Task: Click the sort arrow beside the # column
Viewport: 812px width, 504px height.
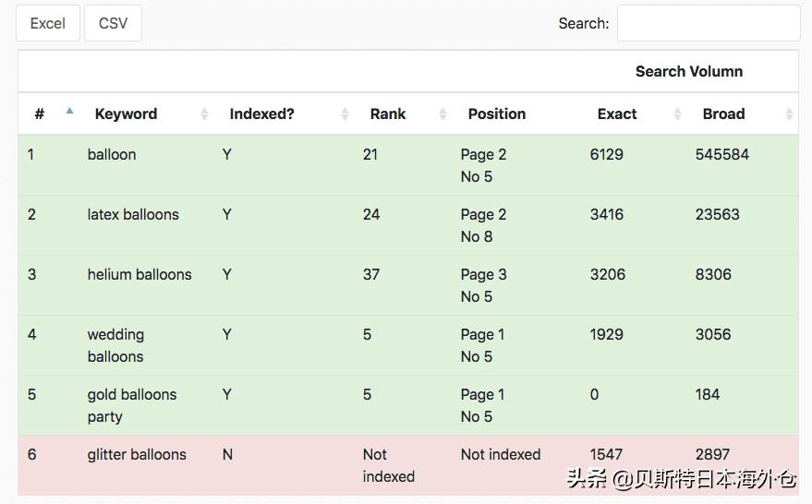Action: (69, 113)
